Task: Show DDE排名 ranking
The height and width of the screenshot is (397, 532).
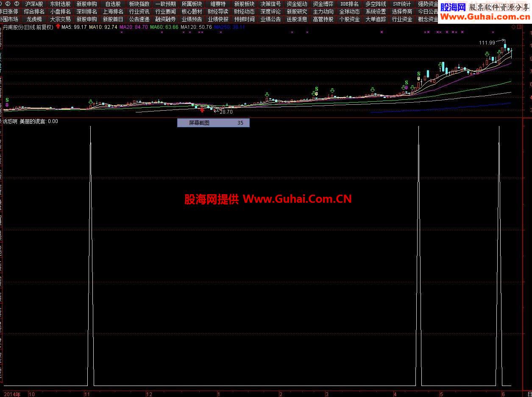Action: pyautogui.click(x=350, y=4)
